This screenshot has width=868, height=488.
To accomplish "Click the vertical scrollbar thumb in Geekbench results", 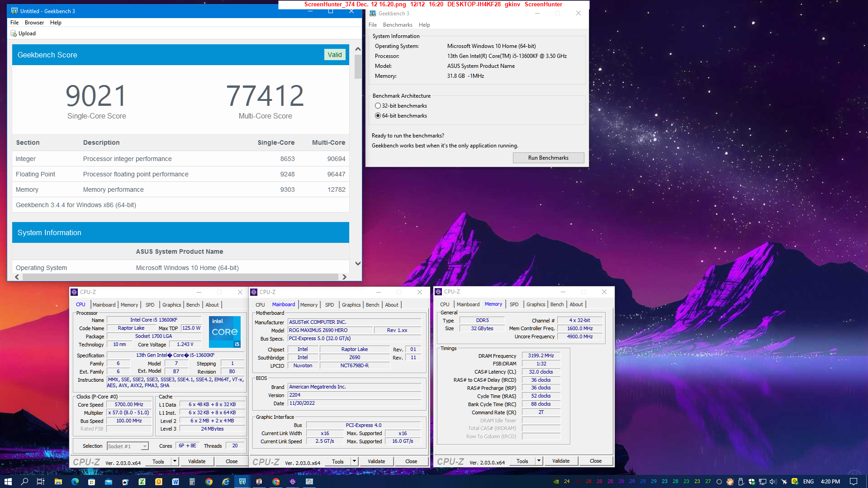I will [x=358, y=67].
